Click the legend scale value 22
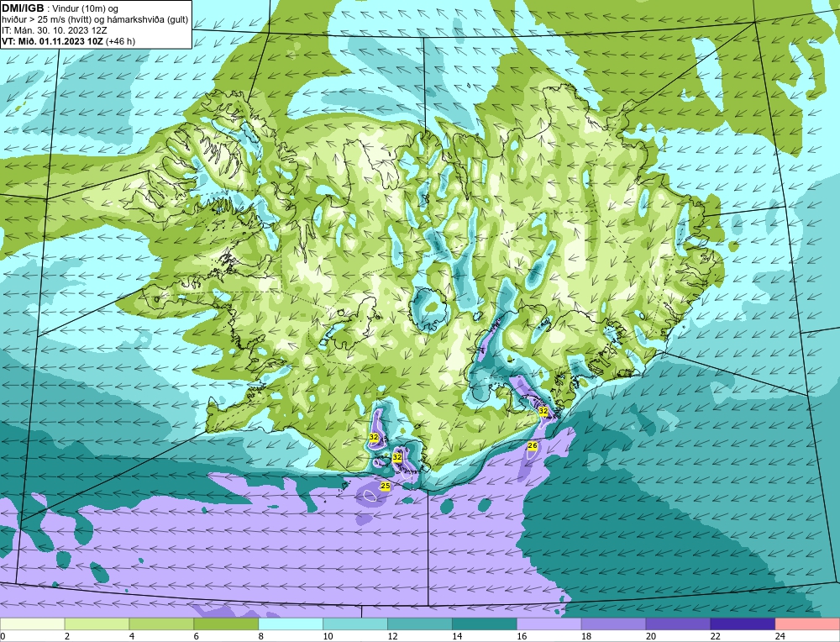Image resolution: width=840 pixels, height=642 pixels. [715, 636]
